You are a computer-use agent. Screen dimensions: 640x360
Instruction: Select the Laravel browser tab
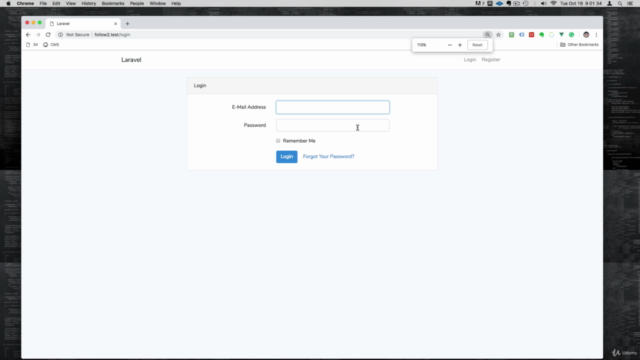(82, 24)
